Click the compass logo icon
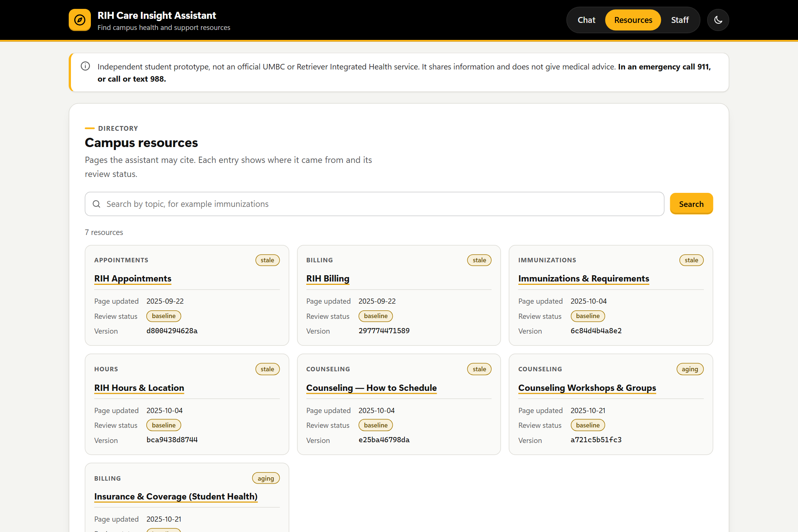 (x=79, y=20)
